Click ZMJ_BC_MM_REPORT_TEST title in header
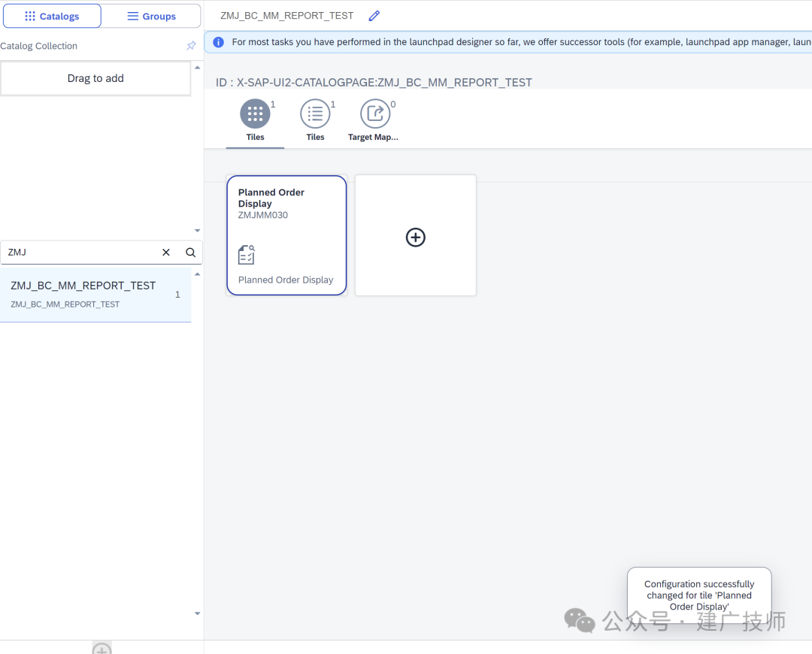 click(287, 16)
